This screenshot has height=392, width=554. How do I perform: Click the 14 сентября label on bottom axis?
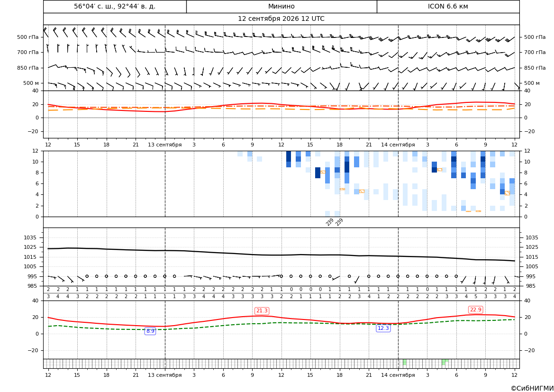[x=398, y=375]
